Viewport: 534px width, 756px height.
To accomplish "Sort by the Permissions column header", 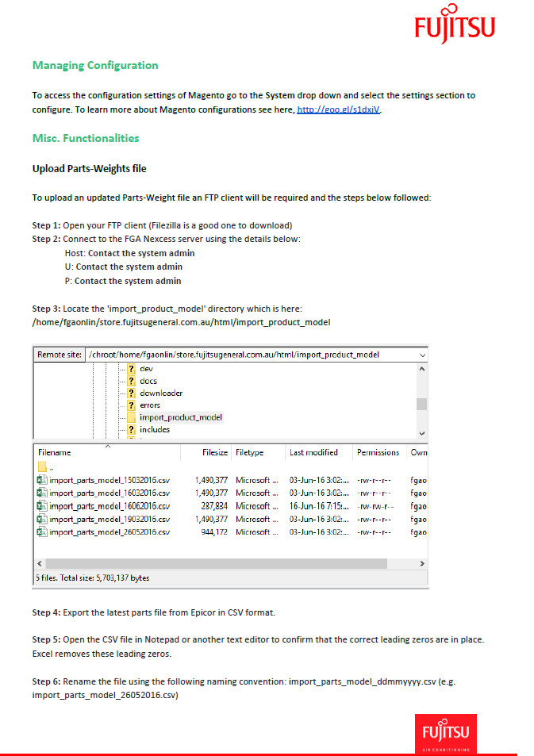I will [x=378, y=452].
